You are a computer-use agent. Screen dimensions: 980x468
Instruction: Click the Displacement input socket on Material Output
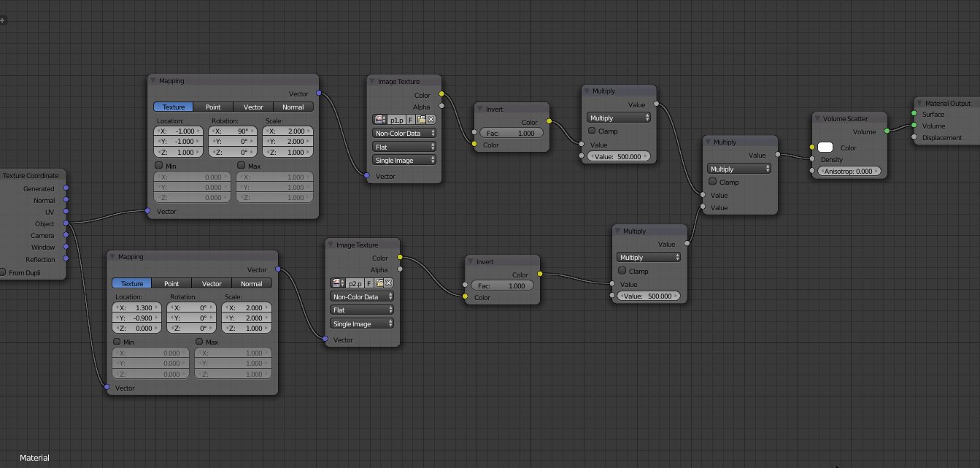(914, 137)
